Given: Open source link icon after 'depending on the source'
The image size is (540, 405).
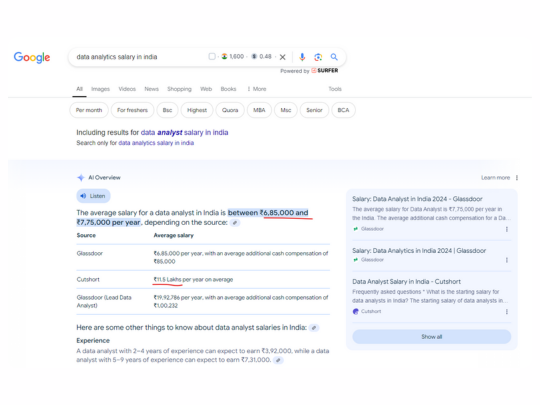Looking at the screenshot, I should tap(235, 223).
